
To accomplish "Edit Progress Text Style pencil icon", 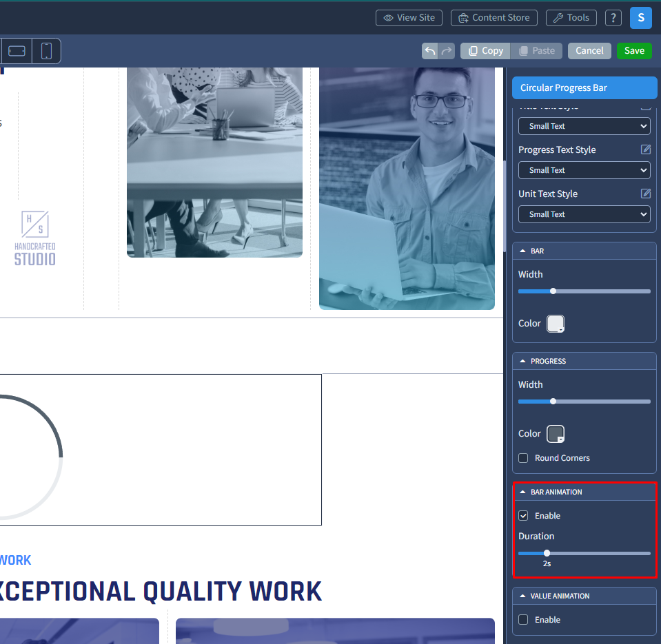I will [x=645, y=149].
